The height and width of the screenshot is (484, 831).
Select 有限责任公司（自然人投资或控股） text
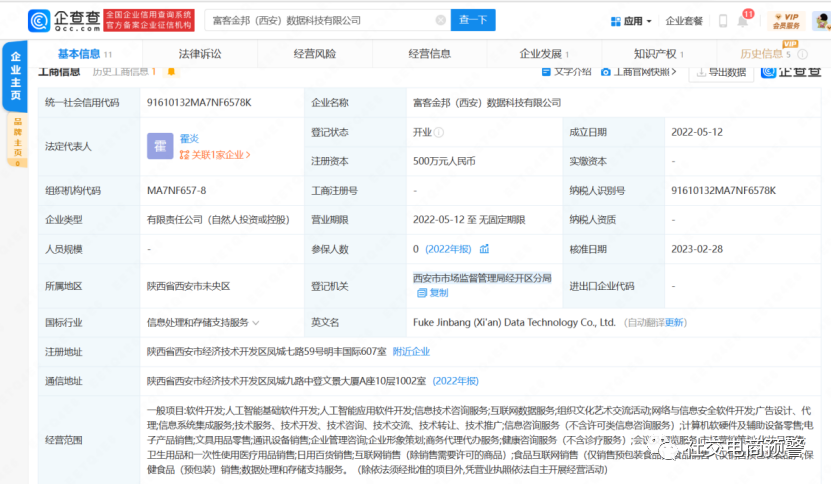point(218,219)
